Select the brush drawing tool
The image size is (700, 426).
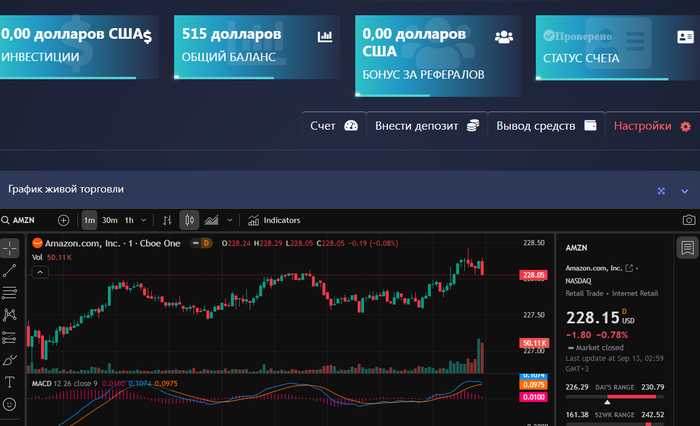pyautogui.click(x=9, y=359)
